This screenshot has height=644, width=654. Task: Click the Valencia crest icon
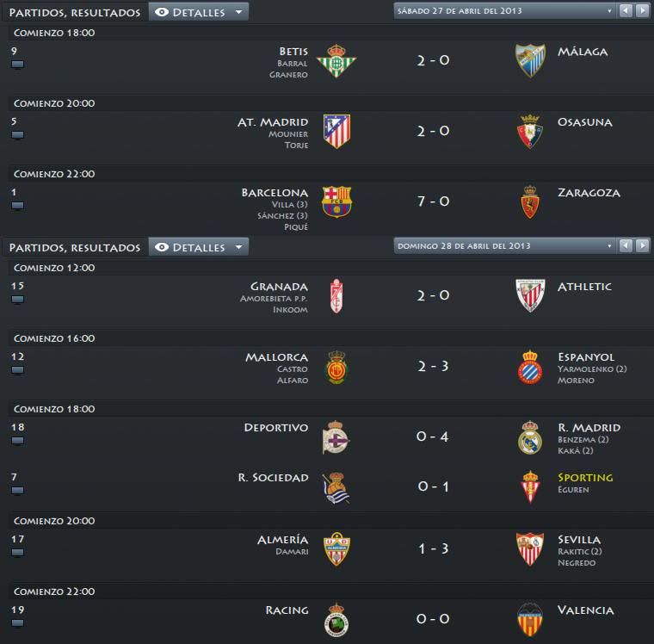pos(530,619)
